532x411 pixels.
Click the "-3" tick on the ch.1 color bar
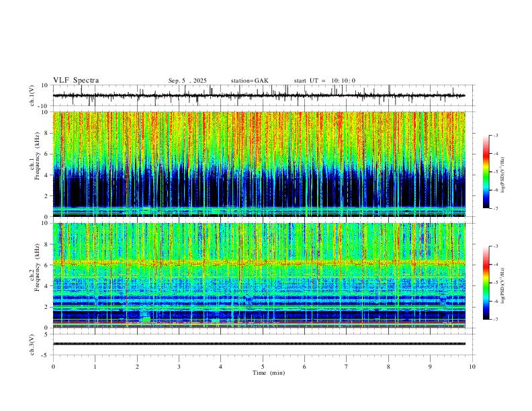pyautogui.click(x=496, y=135)
